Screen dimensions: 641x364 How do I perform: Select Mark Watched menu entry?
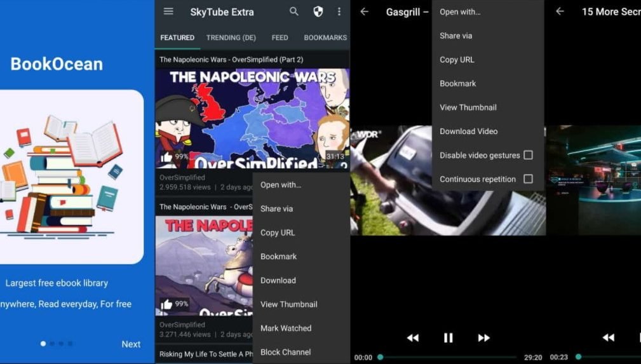pos(285,328)
